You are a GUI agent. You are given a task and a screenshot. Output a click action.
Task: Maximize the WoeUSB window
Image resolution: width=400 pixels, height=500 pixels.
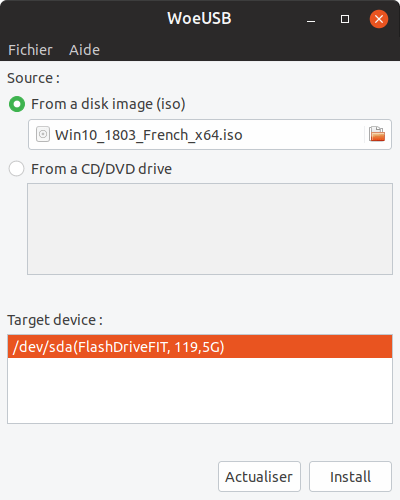[x=345, y=19]
